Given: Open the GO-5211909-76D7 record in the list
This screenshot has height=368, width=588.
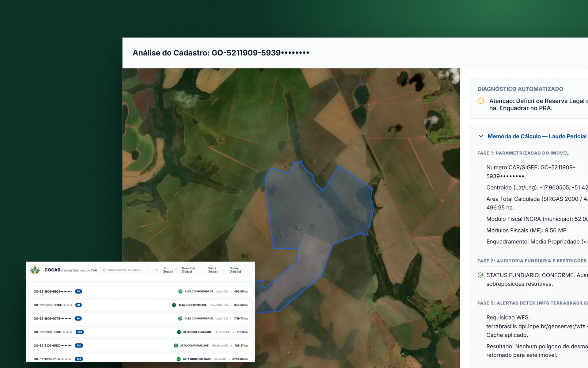Looking at the screenshot, I should click(x=141, y=358).
